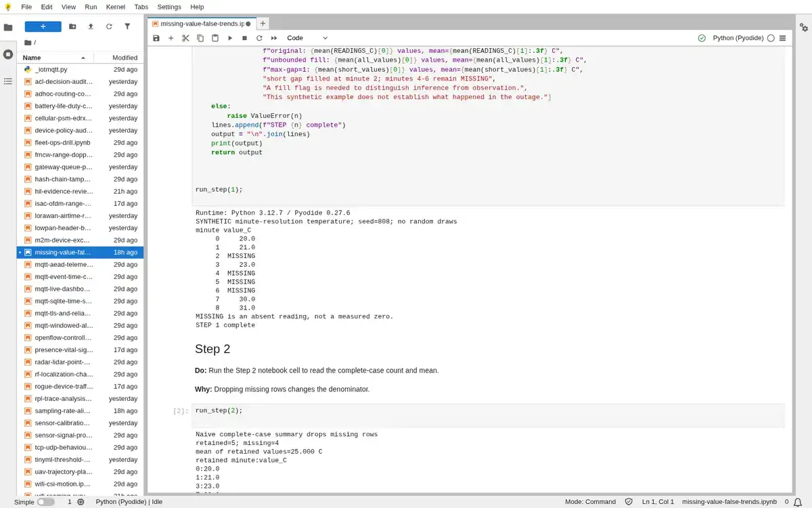
Task: Open the file browser filter icon
Action: 127,26
